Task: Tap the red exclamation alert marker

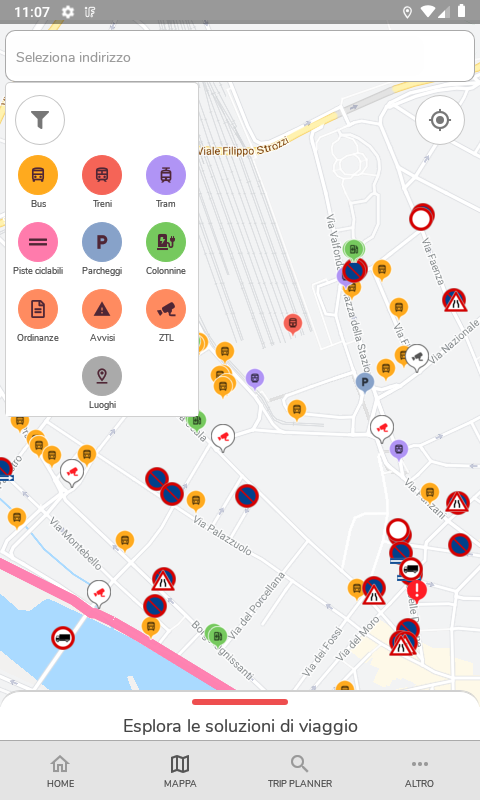Action: pyautogui.click(x=417, y=590)
